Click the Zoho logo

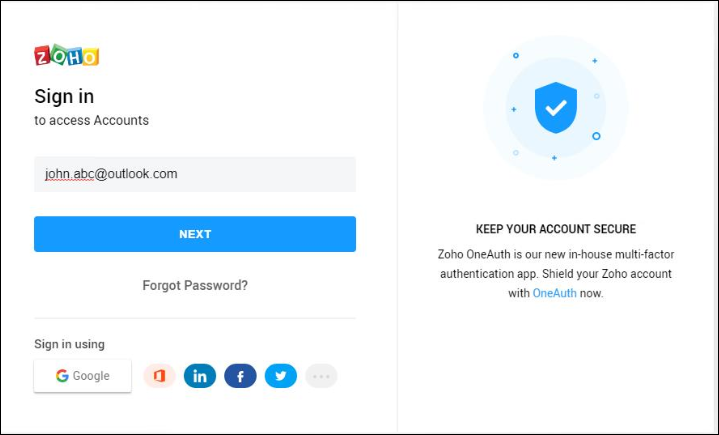click(66, 56)
